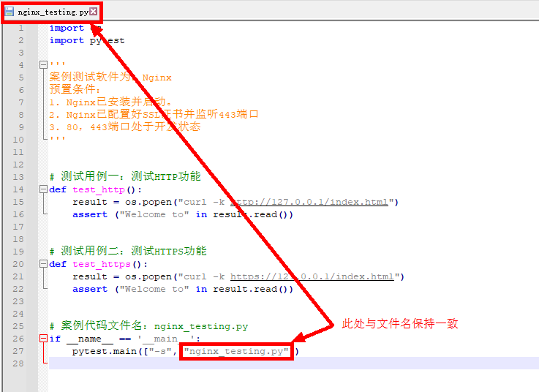
Task: Collapse the test_https function fold
Action: point(43,264)
